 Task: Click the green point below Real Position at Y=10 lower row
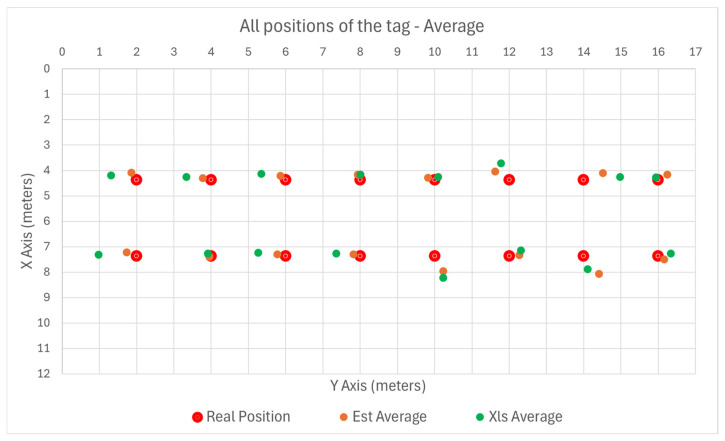pos(443,278)
